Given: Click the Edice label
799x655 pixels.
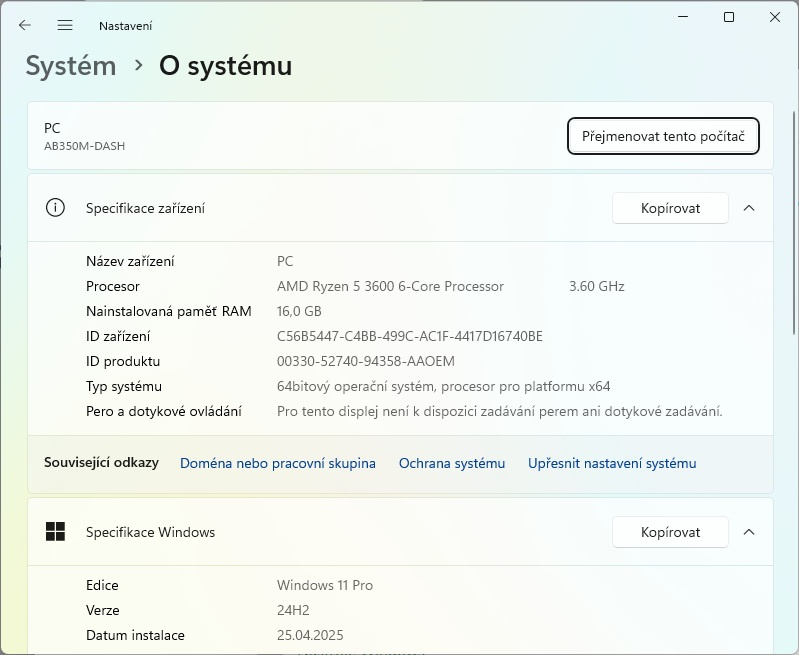Looking at the screenshot, I should (102, 585).
